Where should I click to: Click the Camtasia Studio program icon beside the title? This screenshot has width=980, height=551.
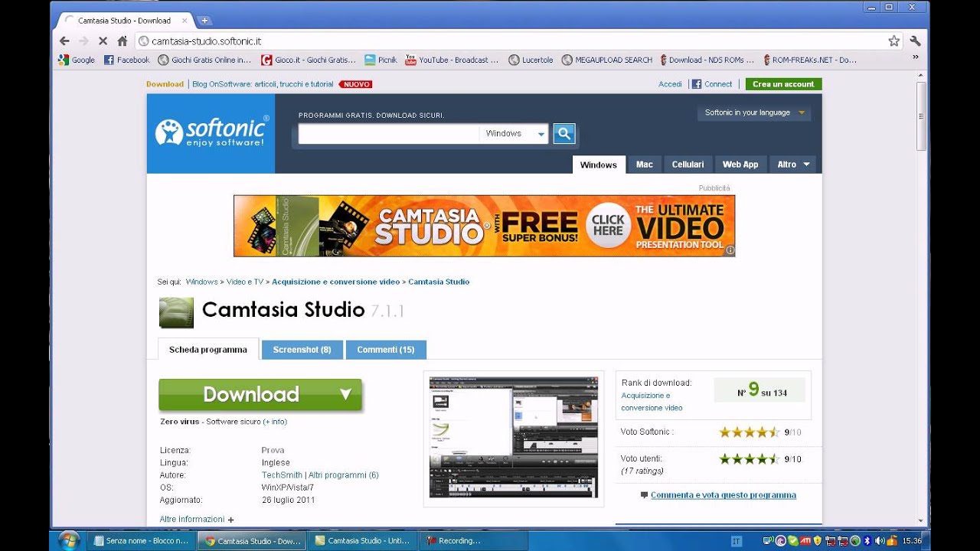[176, 312]
